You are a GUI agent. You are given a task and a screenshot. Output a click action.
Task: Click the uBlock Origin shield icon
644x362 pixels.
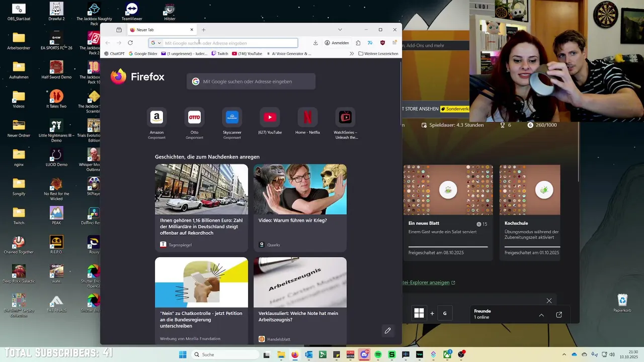[382, 43]
